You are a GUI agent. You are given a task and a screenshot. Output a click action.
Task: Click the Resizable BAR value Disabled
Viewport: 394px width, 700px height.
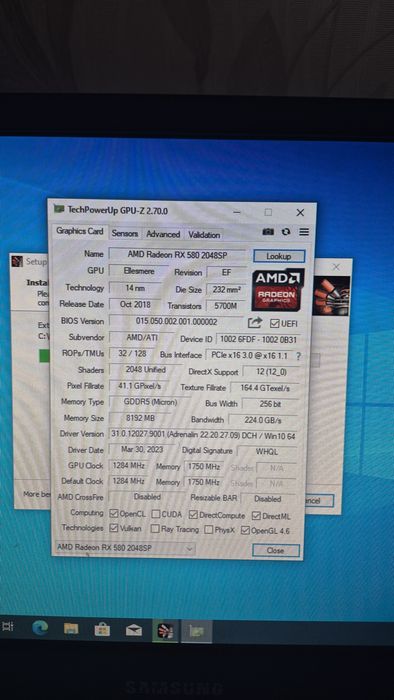click(268, 499)
